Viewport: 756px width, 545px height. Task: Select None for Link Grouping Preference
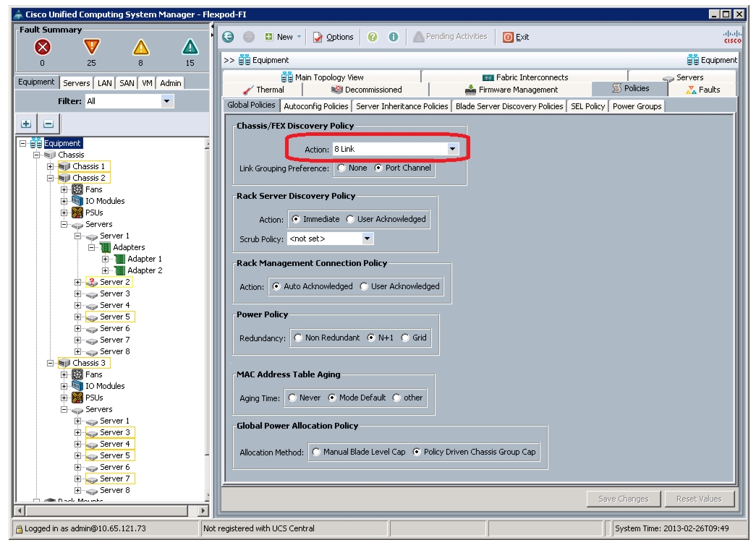tap(342, 168)
